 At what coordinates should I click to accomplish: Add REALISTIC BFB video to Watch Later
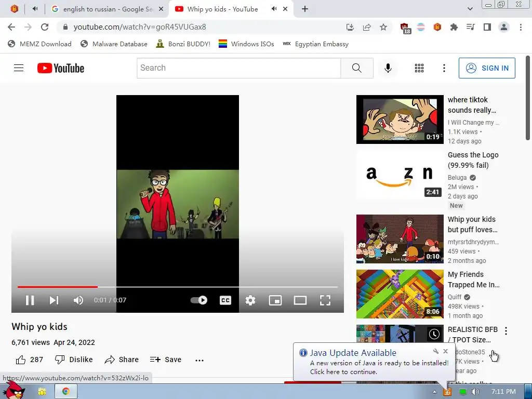click(x=434, y=334)
